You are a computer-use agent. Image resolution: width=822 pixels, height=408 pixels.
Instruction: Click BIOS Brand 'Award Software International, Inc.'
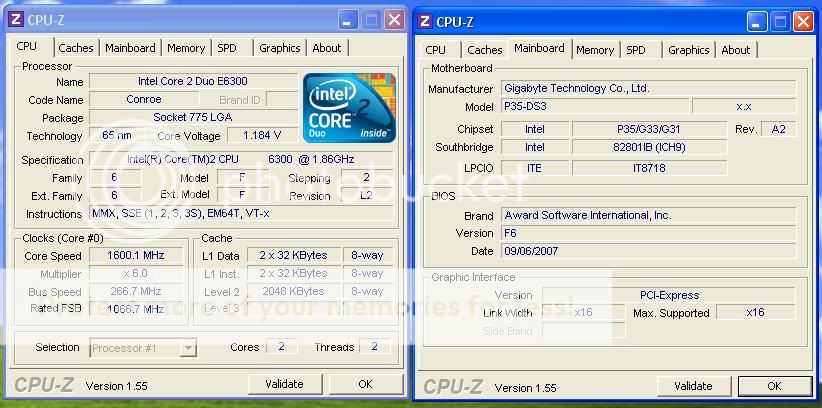tap(648, 216)
